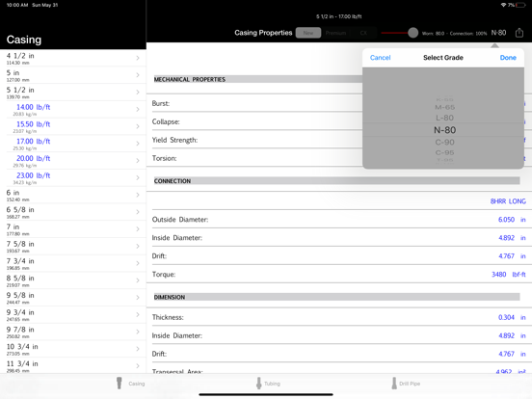Tap Outside Diameter value 6.050

pyautogui.click(x=506, y=220)
